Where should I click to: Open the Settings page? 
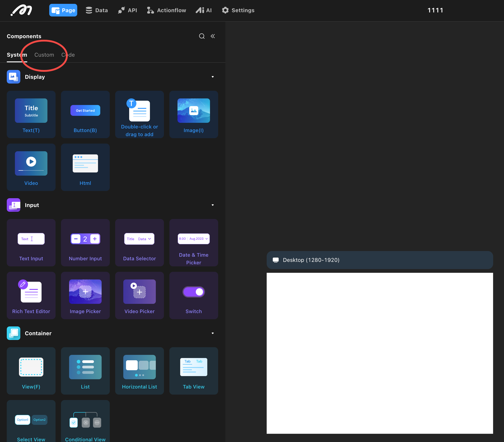click(238, 10)
